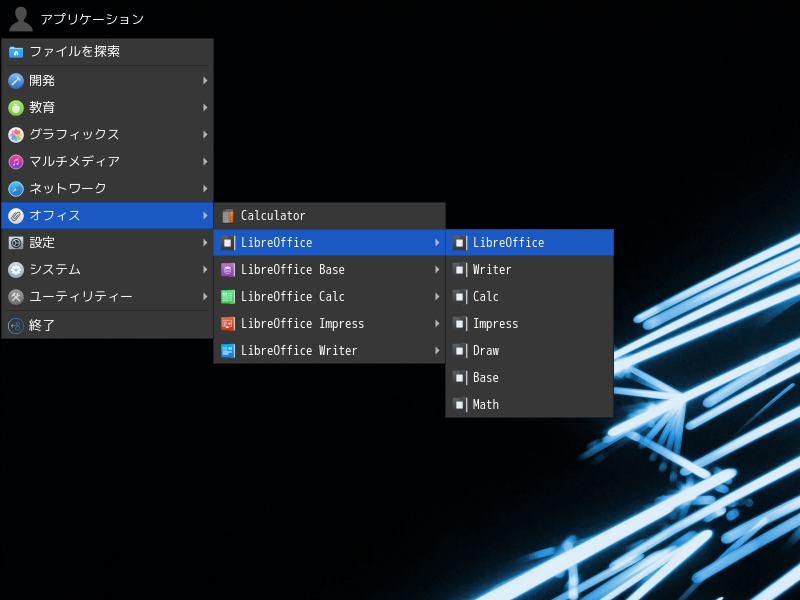Viewport: 800px width, 600px height.
Task: Launch Base from the LibreOffice submenu
Action: click(x=530, y=378)
